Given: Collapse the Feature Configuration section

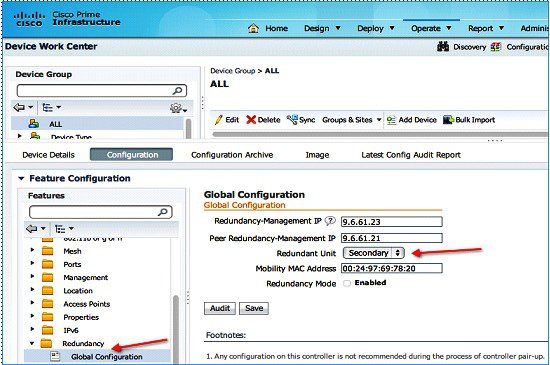Looking at the screenshot, I should click(21, 178).
